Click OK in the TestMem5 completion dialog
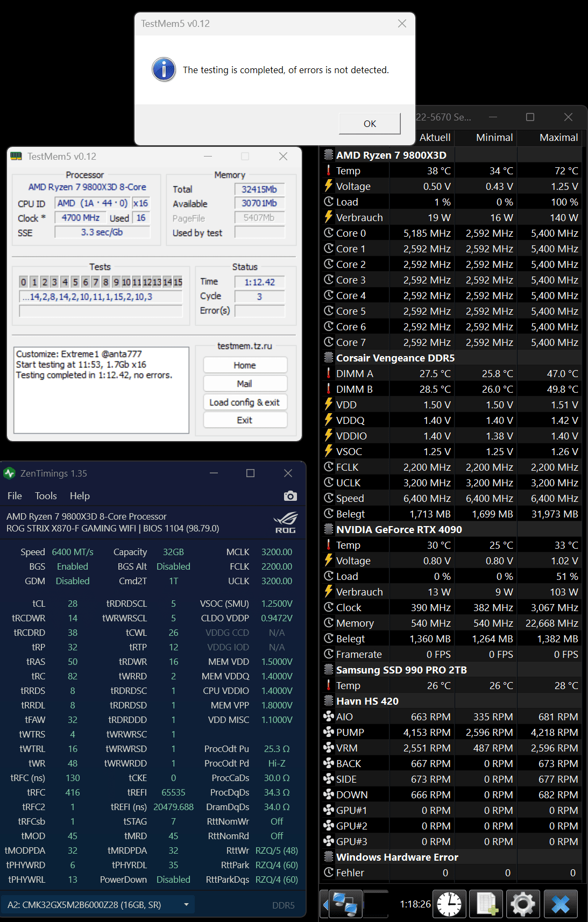Screen dimensions: 588x922 click(x=370, y=124)
